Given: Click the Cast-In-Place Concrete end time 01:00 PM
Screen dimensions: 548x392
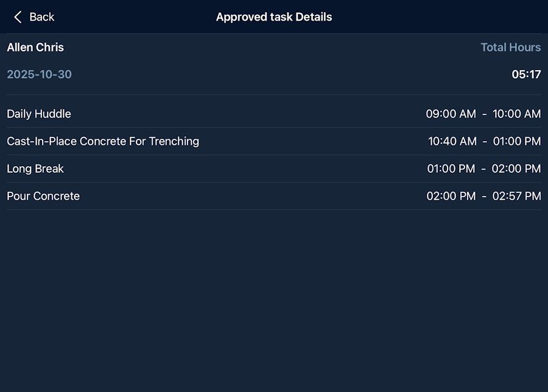Looking at the screenshot, I should 516,141.
